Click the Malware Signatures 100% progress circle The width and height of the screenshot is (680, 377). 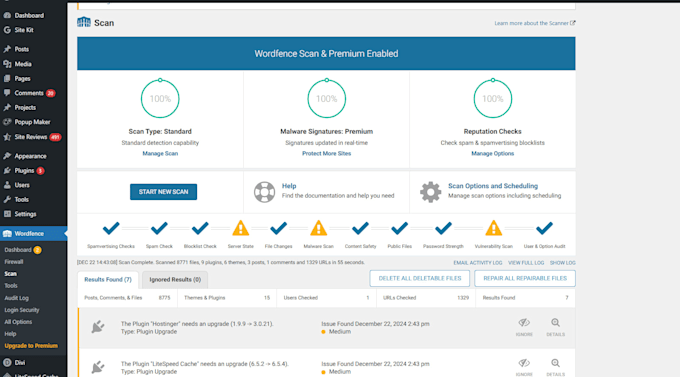327,98
